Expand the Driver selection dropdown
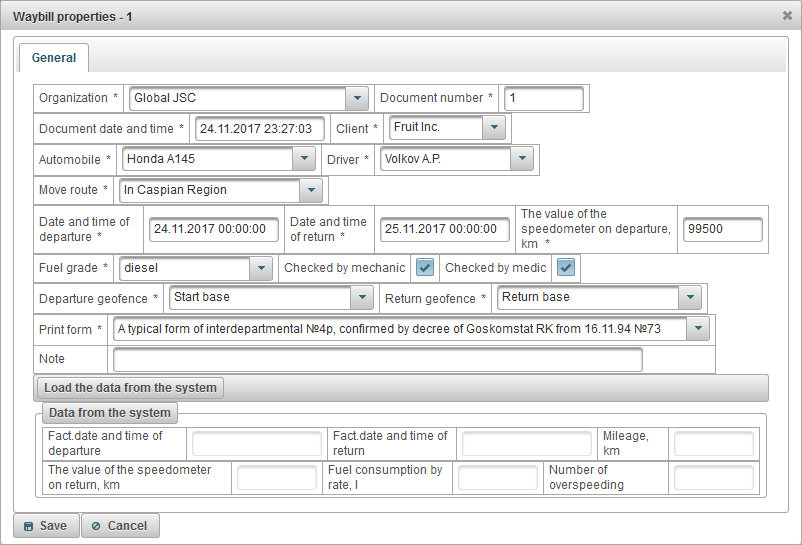This screenshot has width=802, height=545. [x=521, y=159]
